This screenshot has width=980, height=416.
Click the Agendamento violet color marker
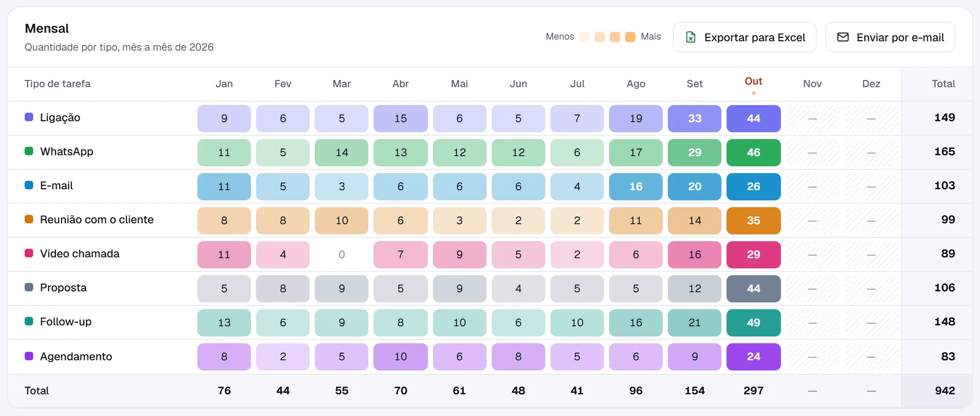[x=29, y=356]
